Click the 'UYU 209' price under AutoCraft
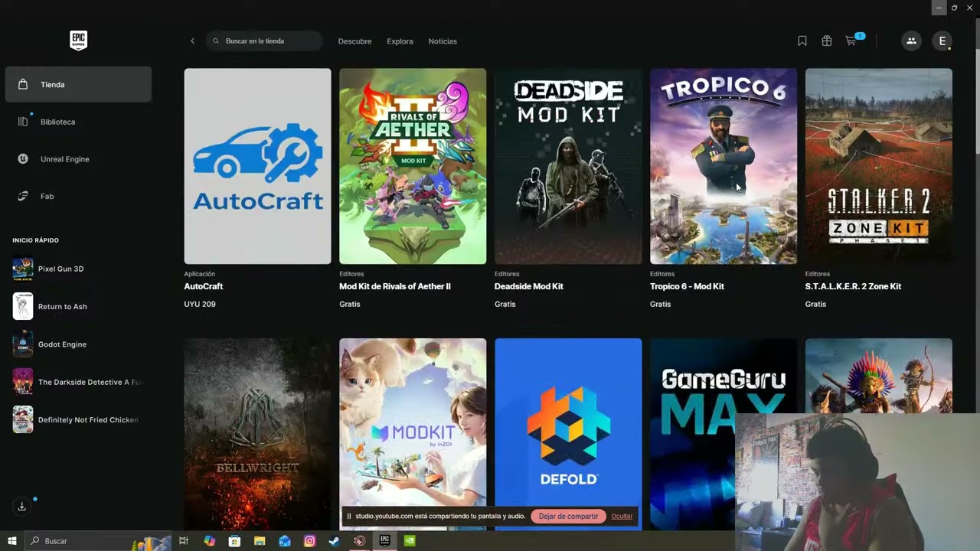The image size is (980, 551). [x=200, y=304]
